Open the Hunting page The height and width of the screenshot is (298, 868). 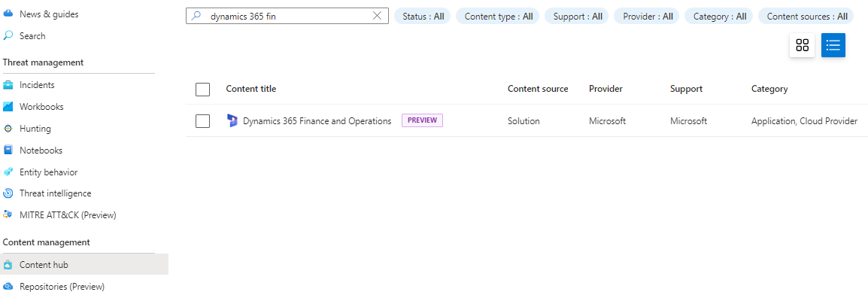pyautogui.click(x=35, y=129)
